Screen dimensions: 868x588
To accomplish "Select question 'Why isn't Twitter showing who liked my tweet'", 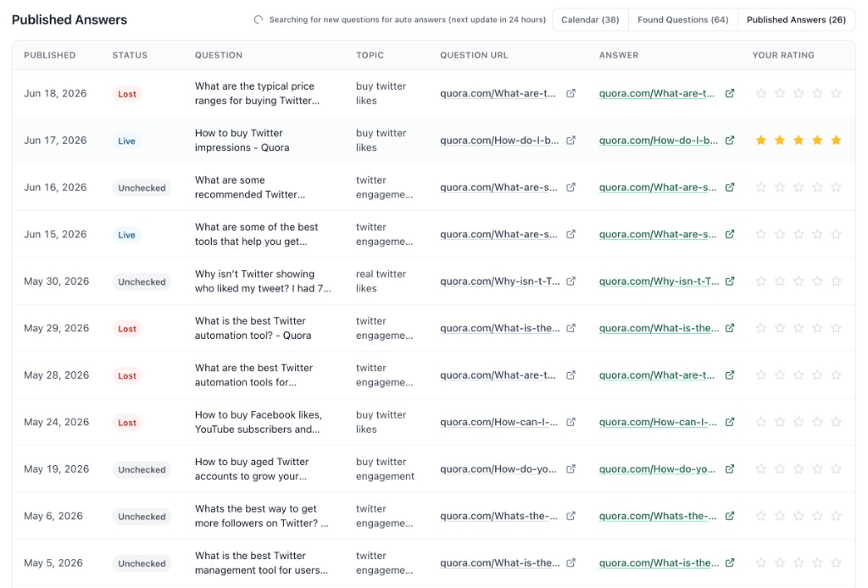I will coord(263,281).
